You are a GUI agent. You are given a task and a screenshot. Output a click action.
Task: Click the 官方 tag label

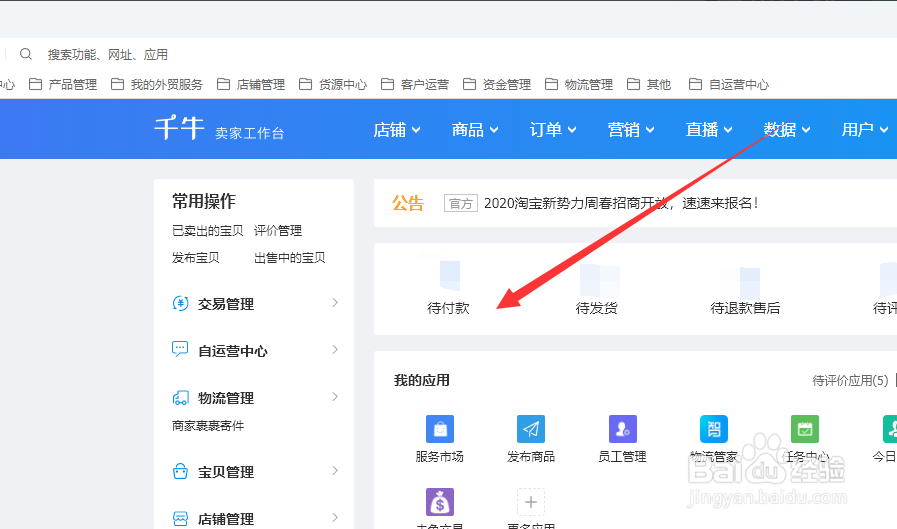click(x=461, y=203)
